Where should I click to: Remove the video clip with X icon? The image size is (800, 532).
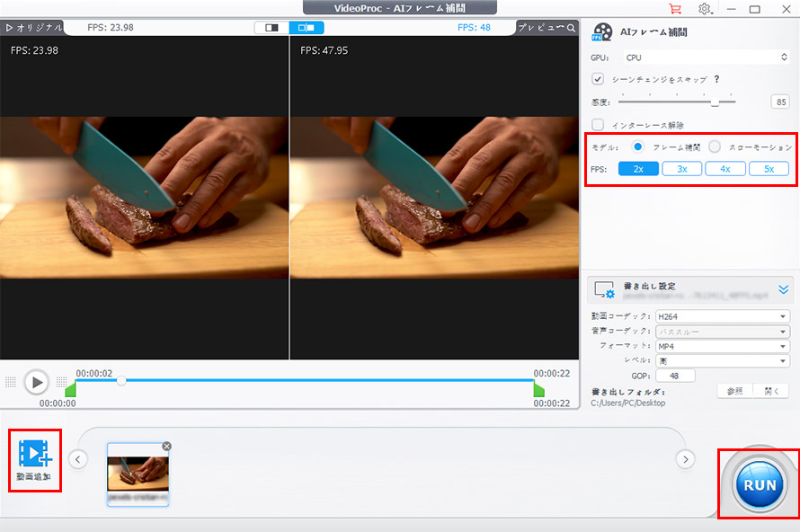(x=167, y=447)
